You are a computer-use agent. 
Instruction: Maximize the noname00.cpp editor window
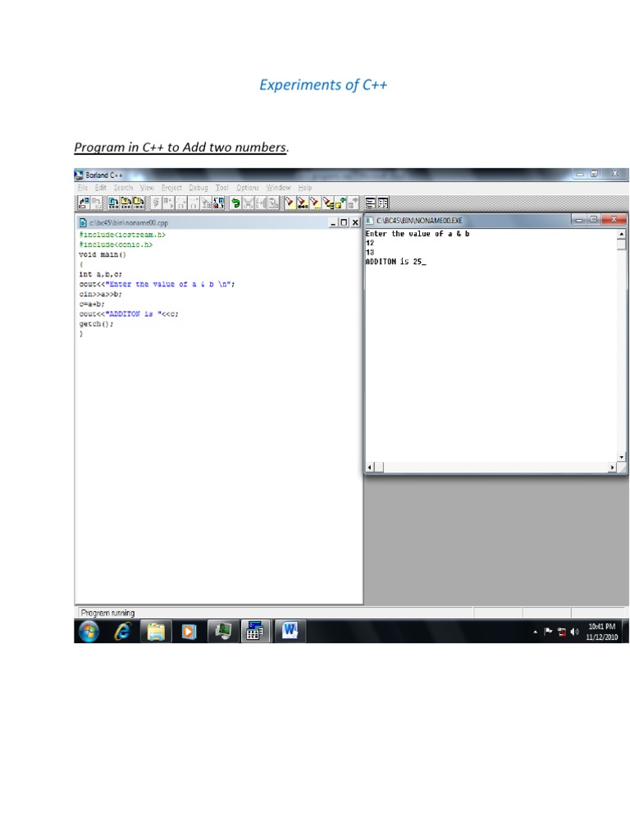click(344, 222)
